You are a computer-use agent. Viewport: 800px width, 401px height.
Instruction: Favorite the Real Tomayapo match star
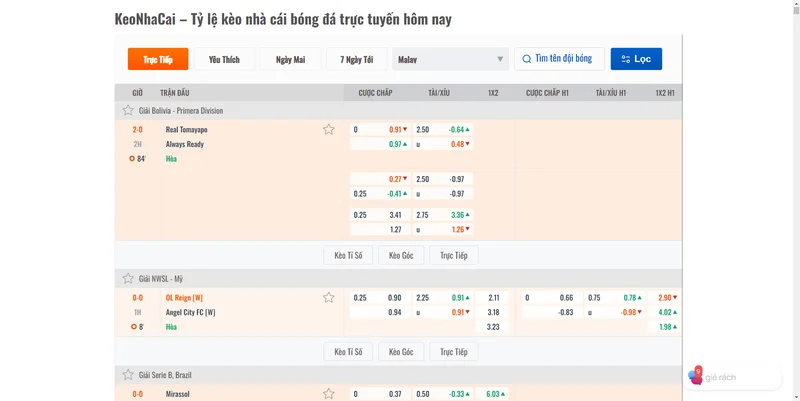coord(328,130)
